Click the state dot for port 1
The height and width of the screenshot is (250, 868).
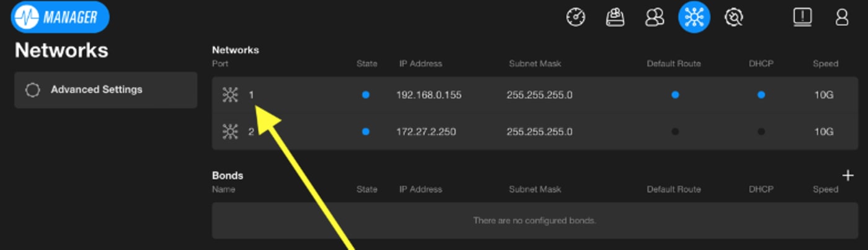366,95
